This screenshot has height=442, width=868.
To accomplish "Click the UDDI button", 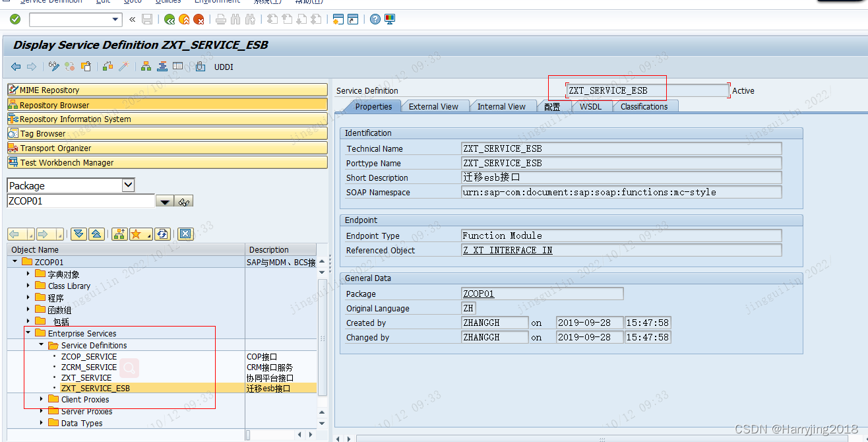I will point(224,67).
